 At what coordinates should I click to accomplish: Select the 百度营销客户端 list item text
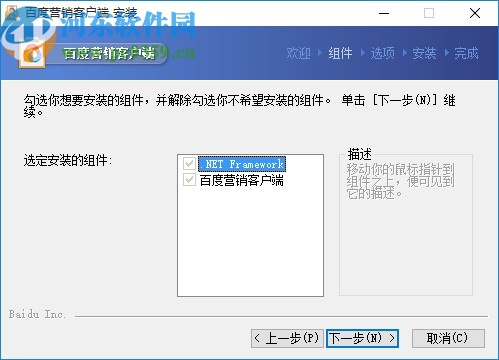(242, 180)
